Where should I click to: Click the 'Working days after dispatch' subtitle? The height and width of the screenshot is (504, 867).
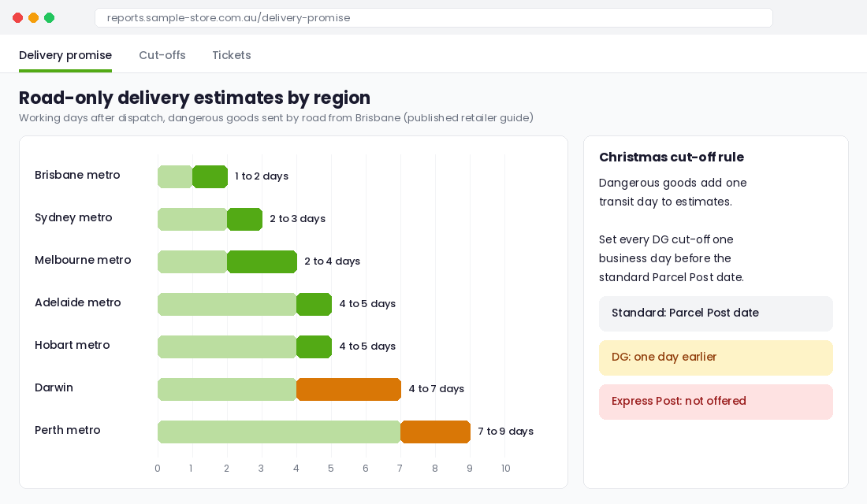[276, 117]
